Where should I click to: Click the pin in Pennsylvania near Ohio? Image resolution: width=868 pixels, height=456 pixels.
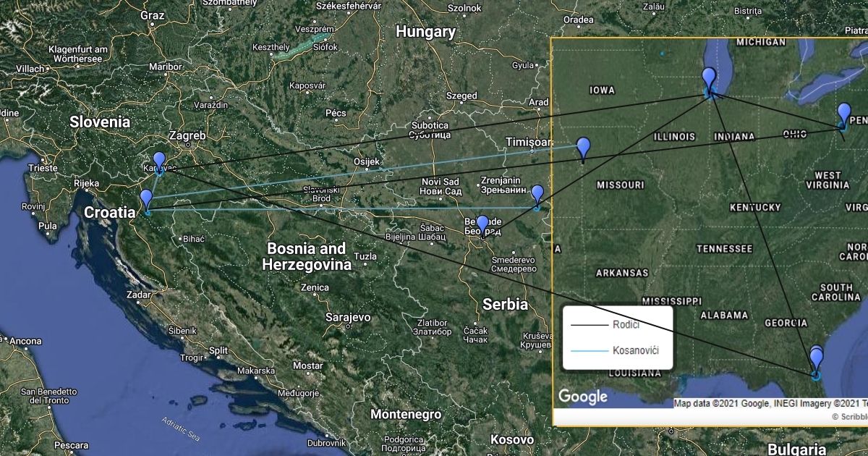pos(844,114)
